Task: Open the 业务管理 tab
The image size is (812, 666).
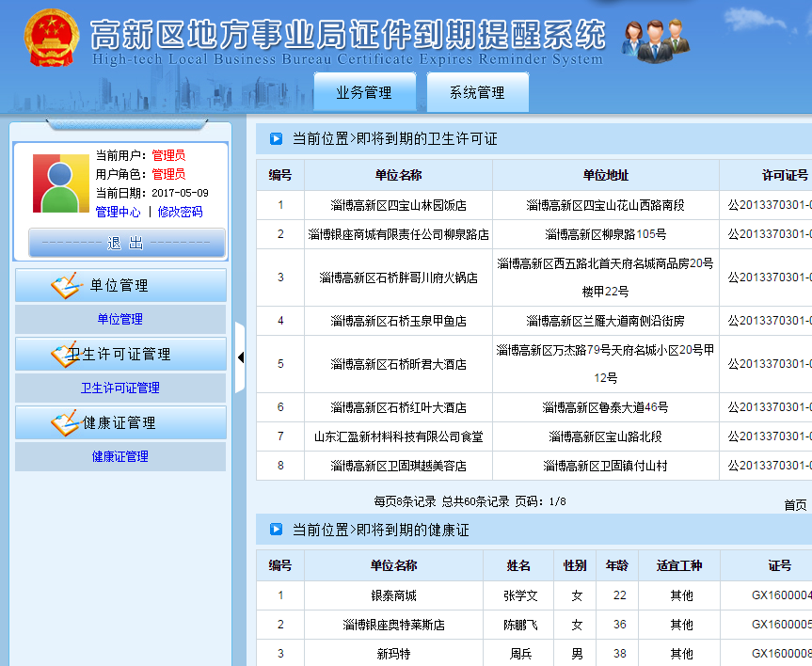Action: click(x=364, y=93)
